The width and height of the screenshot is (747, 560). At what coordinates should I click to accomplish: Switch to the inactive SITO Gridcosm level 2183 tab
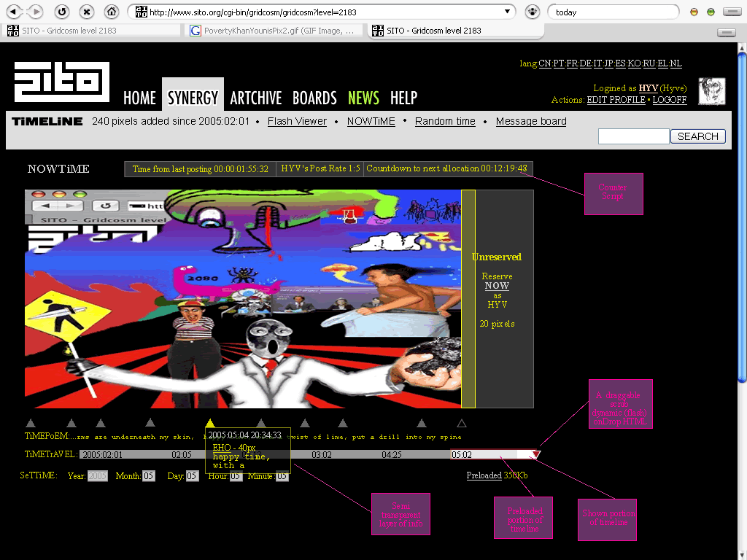click(93, 31)
